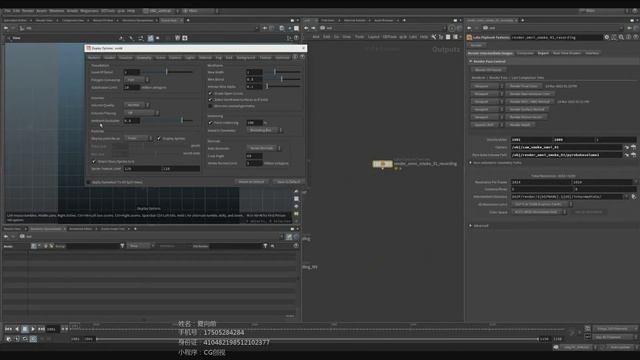Switch to the Grid tab in Display Options
The image size is (640, 360).
229,58
